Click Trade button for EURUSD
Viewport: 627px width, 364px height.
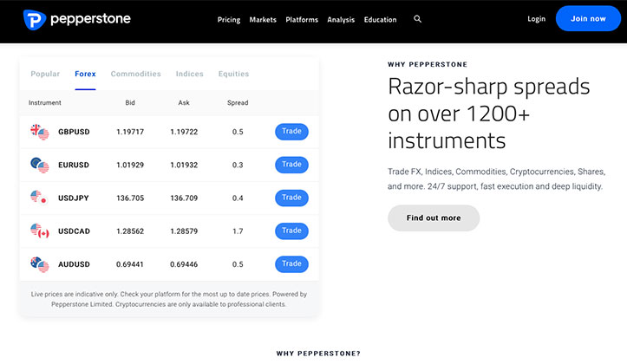click(291, 165)
